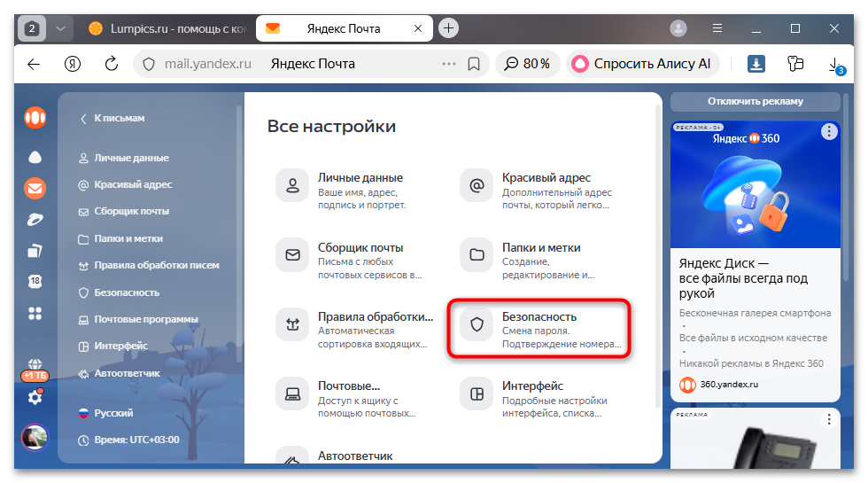This screenshot has width=868, height=483.
Task: Open Автоответчик in the sidebar
Action: coord(119,373)
